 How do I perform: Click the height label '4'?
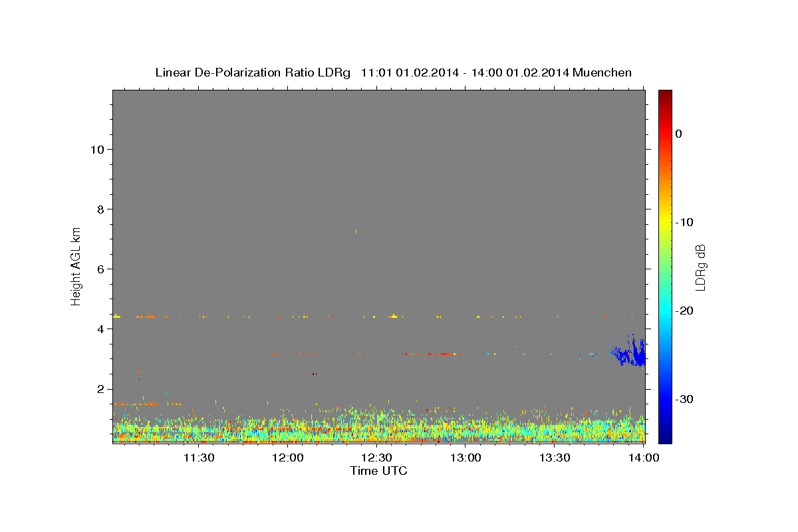[100, 329]
